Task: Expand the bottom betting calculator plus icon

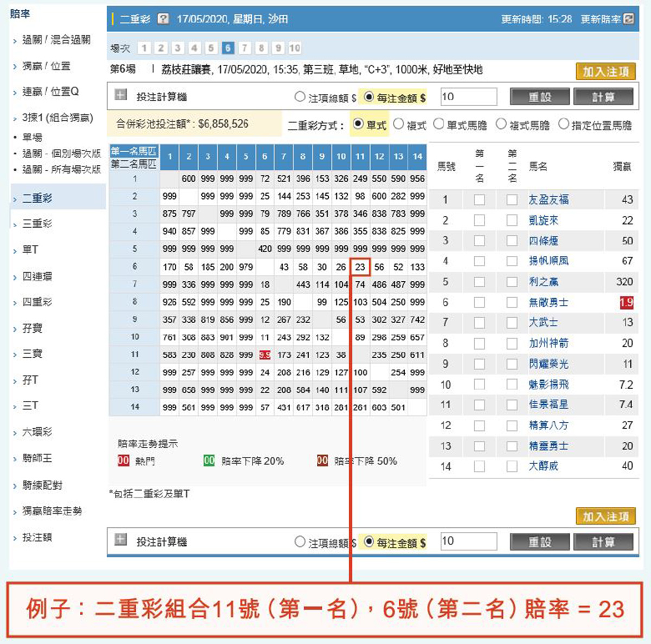Action: pos(120,541)
